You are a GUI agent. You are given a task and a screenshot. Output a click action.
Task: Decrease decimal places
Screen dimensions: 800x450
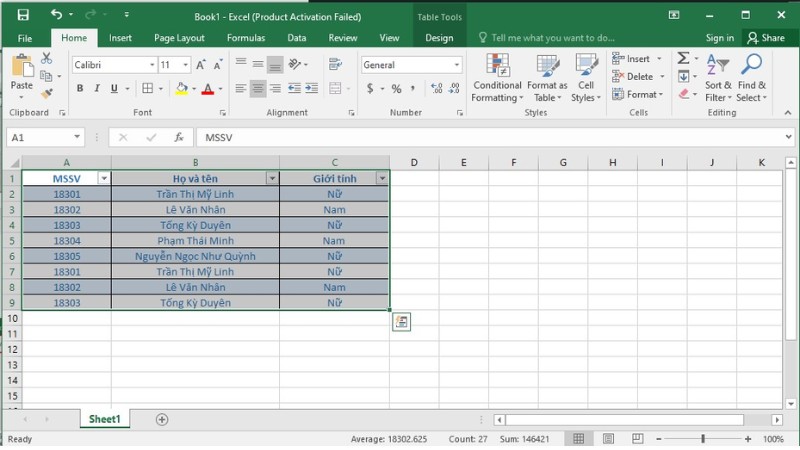coord(454,89)
